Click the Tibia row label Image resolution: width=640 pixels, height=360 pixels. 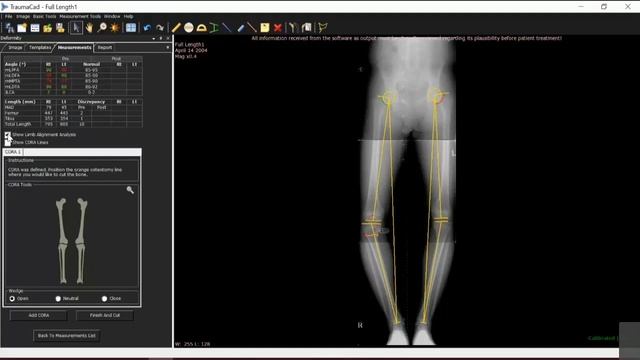pyautogui.click(x=10, y=118)
